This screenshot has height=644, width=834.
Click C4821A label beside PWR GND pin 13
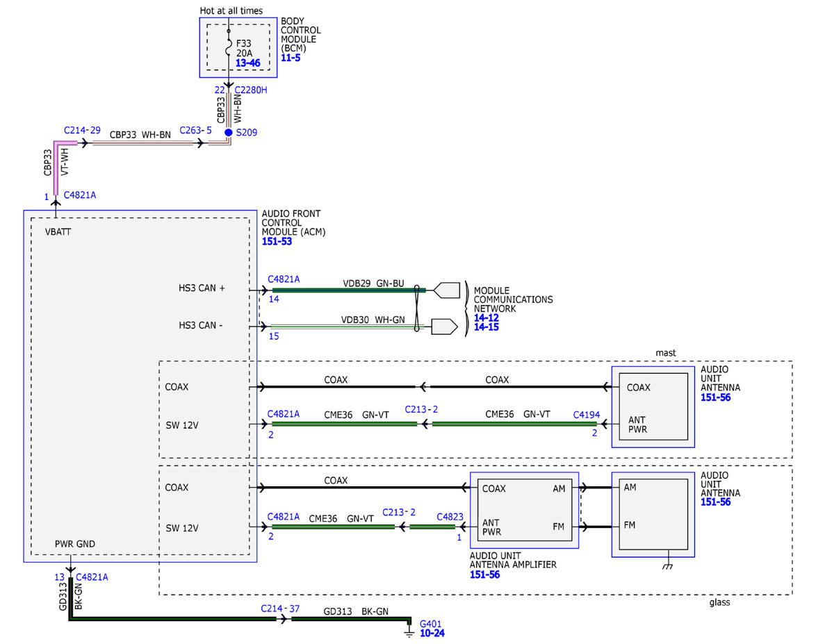92,577
